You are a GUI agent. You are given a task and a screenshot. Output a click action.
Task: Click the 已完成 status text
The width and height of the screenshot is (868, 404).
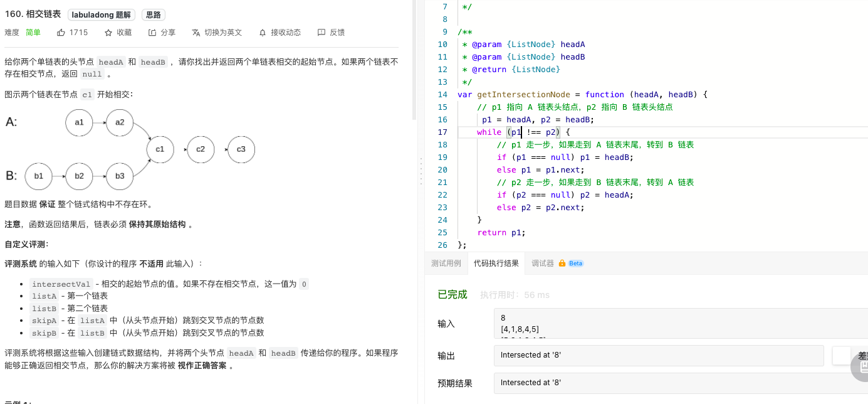click(452, 294)
